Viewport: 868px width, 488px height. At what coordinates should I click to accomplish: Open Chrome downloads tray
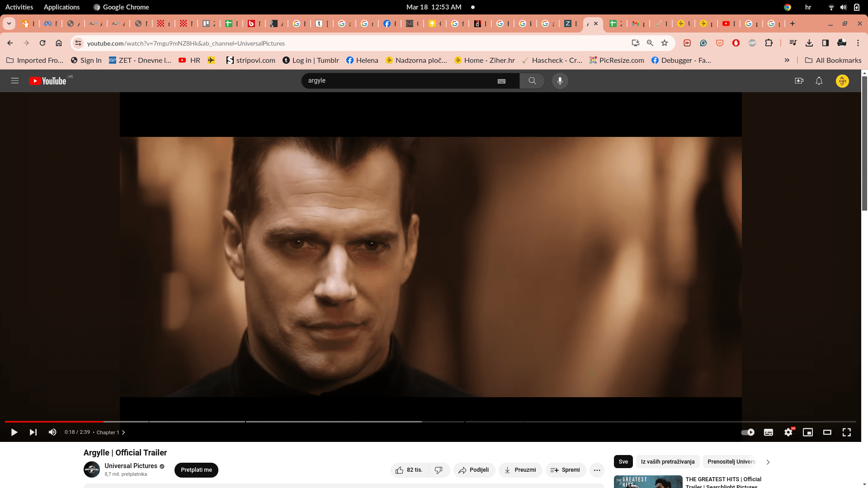[809, 43]
